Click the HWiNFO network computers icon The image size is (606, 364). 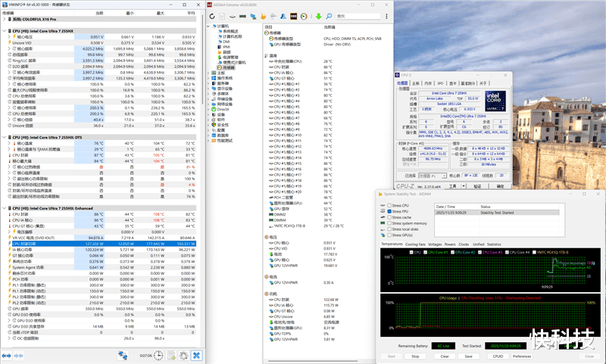[122, 356]
